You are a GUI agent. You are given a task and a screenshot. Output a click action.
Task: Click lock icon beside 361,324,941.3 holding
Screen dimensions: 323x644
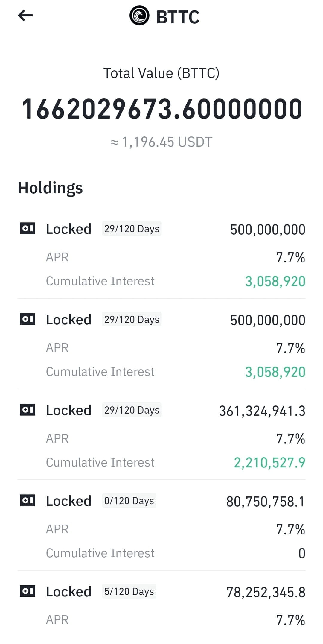click(x=28, y=410)
